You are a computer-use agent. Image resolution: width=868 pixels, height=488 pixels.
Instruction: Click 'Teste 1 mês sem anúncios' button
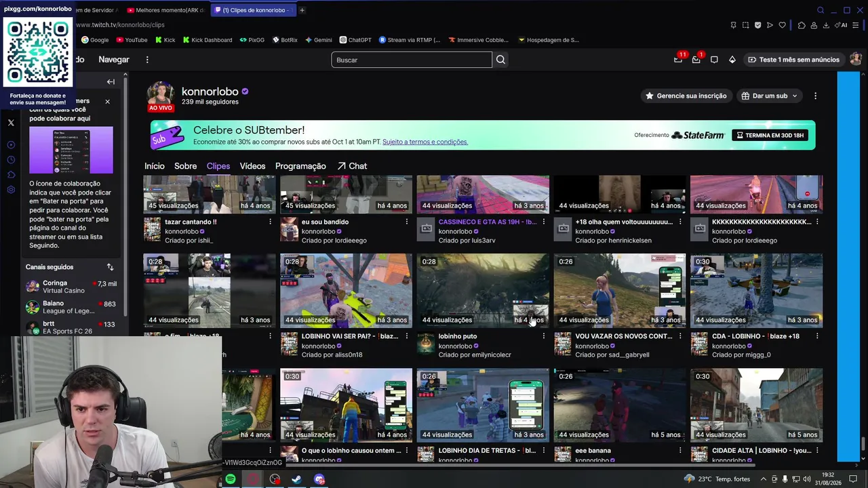tap(793, 60)
